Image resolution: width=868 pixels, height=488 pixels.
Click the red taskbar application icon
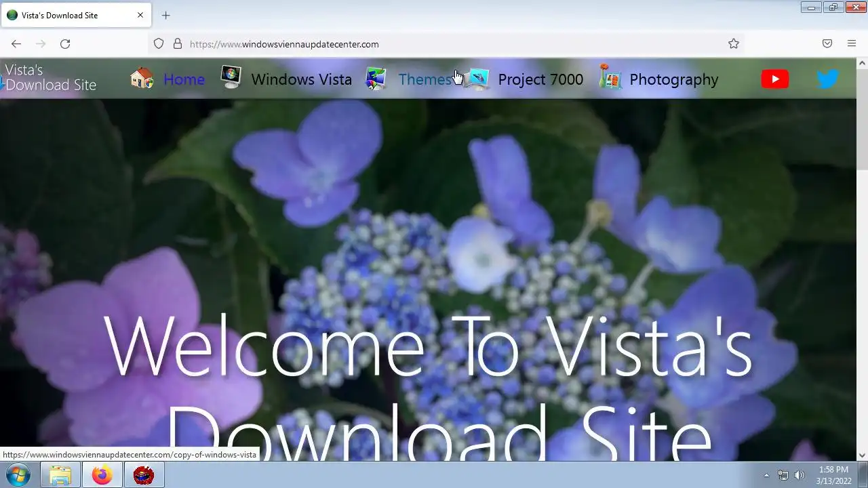[144, 475]
